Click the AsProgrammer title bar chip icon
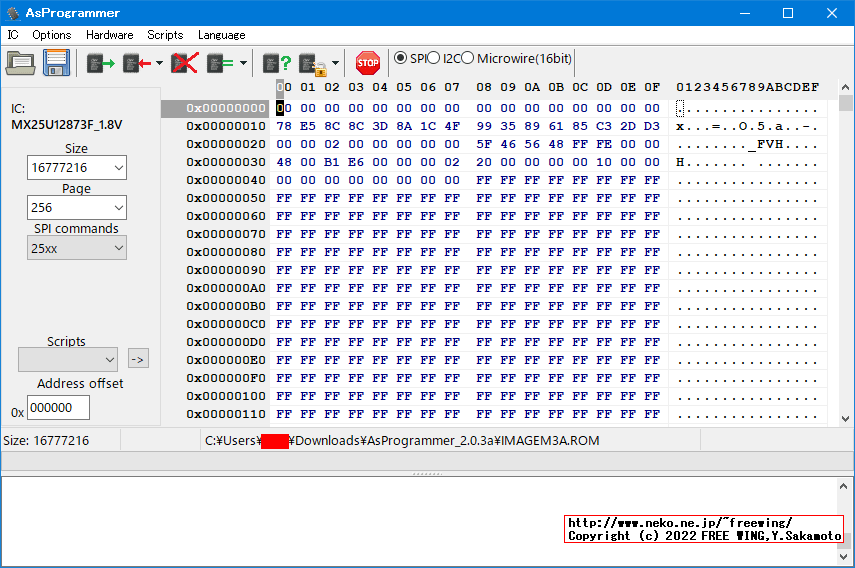Image resolution: width=855 pixels, height=568 pixels. 13,13
